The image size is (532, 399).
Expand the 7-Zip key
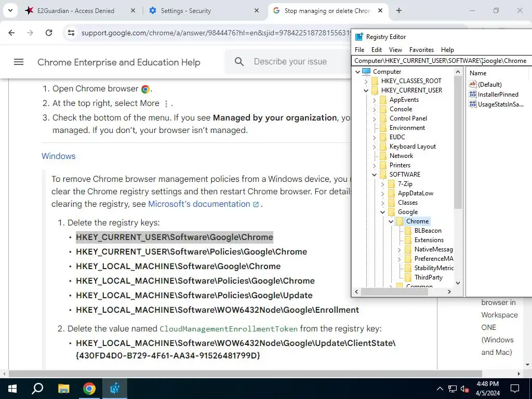pyautogui.click(x=383, y=184)
